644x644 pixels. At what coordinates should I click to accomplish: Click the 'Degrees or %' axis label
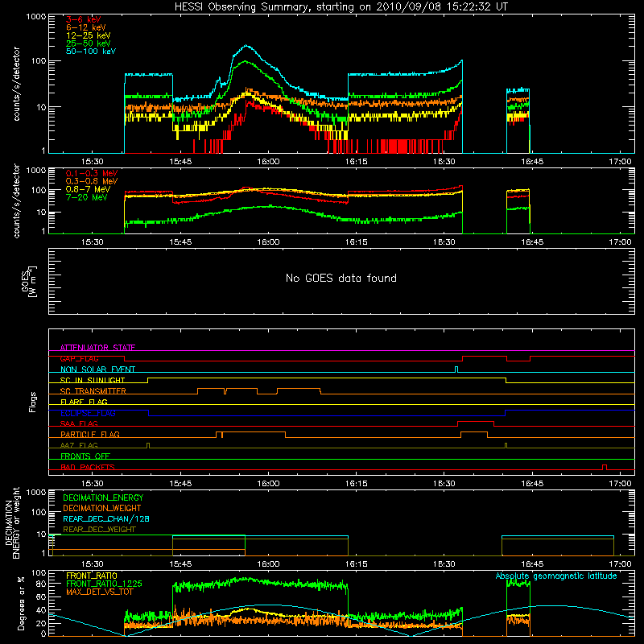click(21, 603)
